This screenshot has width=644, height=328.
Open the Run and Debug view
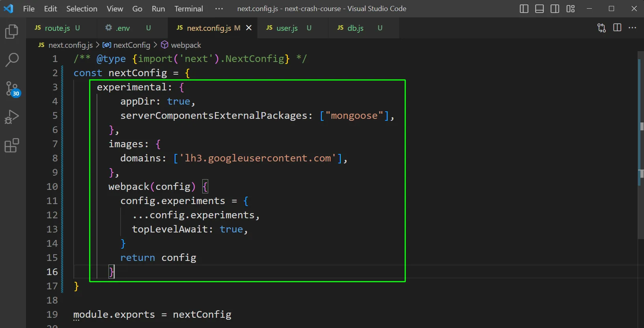12,117
